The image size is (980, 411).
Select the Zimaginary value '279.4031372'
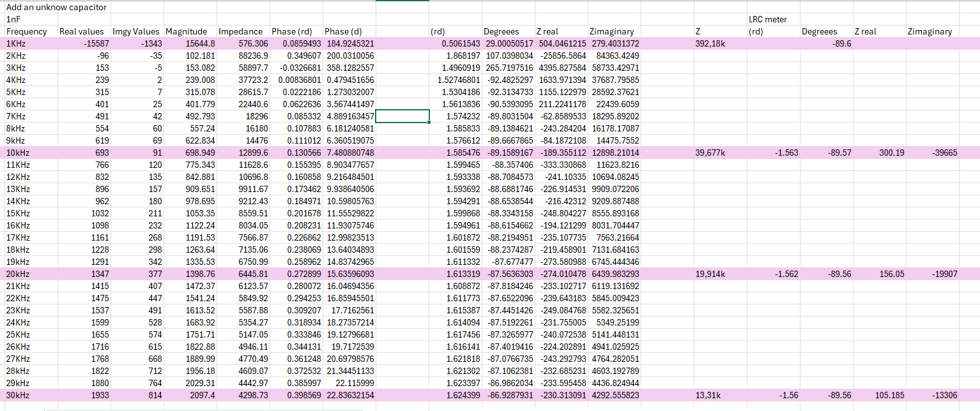pyautogui.click(x=614, y=43)
